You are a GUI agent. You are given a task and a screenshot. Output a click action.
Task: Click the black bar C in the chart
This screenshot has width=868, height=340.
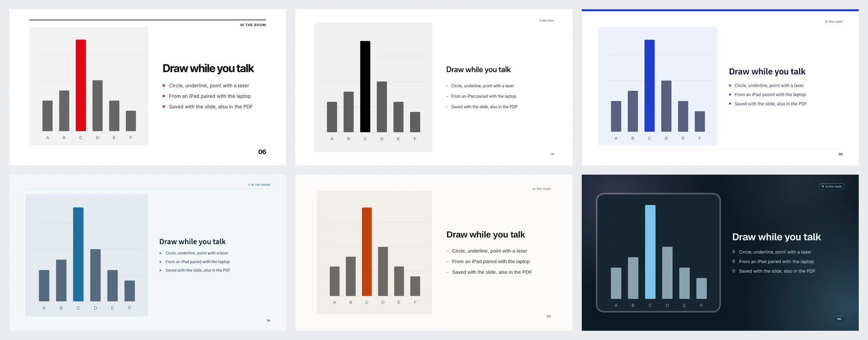pos(365,87)
